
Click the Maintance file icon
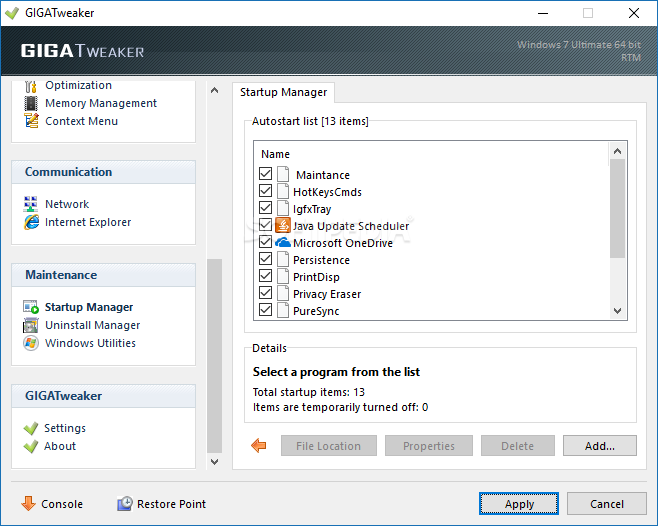[283, 174]
